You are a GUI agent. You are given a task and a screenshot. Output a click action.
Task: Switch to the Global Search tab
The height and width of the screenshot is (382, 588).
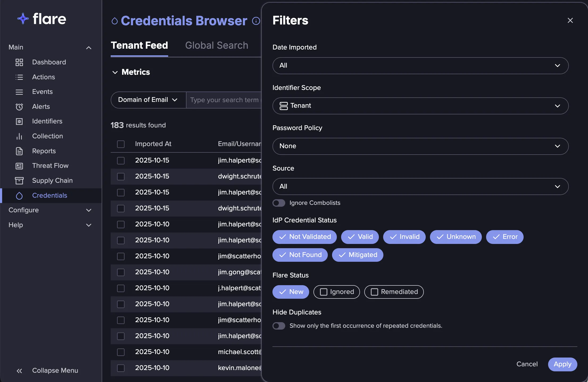[217, 45]
